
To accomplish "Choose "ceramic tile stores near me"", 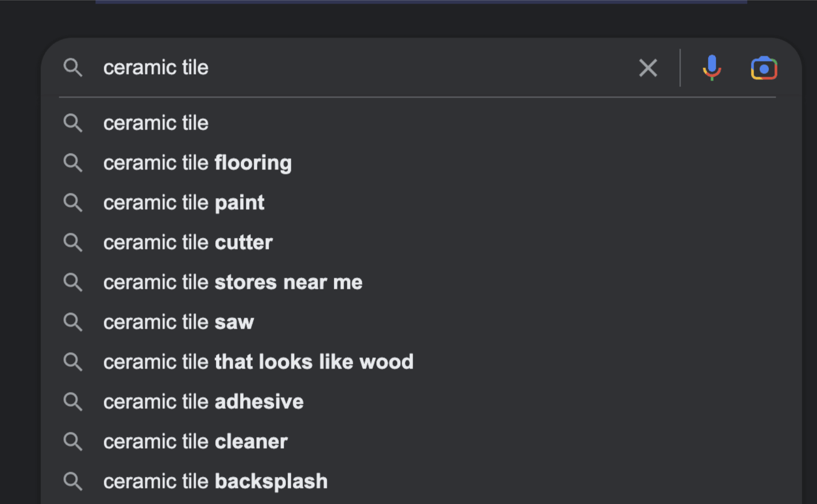I will click(x=233, y=282).
